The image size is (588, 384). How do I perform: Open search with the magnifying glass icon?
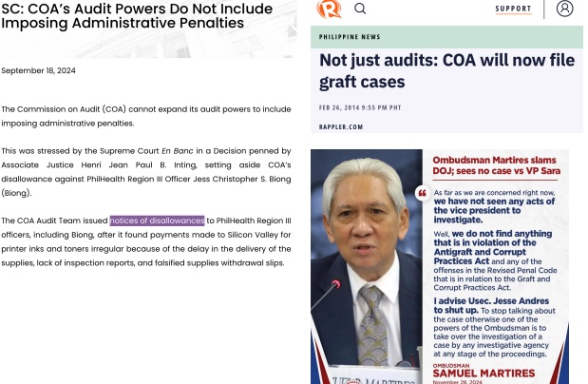click(x=360, y=9)
